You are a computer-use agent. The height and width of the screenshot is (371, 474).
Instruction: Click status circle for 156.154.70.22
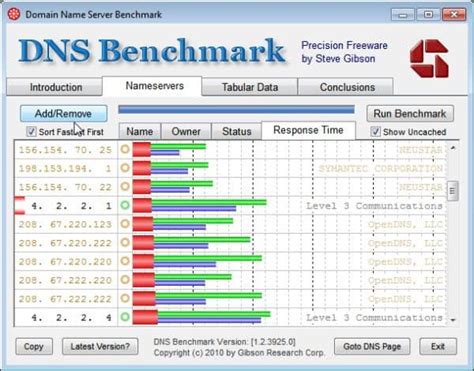click(x=125, y=186)
